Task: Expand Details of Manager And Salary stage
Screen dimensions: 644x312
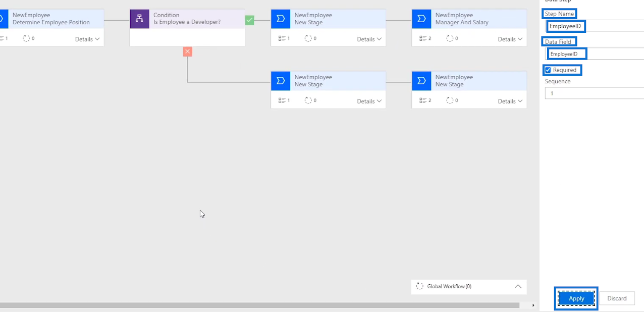Action: [510, 39]
